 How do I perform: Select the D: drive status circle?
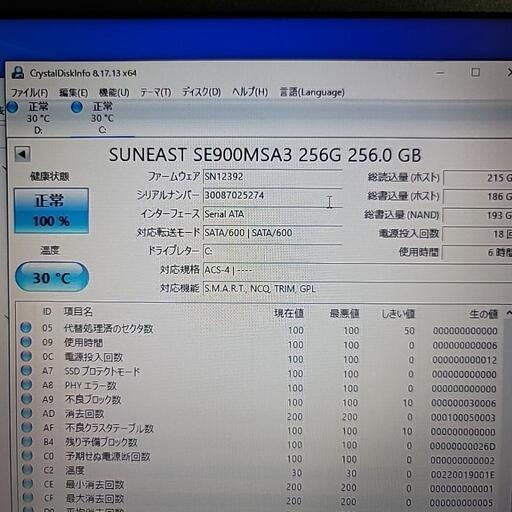pos(12,107)
